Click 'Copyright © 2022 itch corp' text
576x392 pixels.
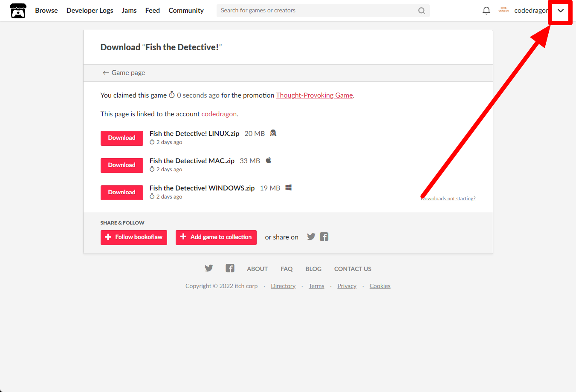tap(222, 286)
